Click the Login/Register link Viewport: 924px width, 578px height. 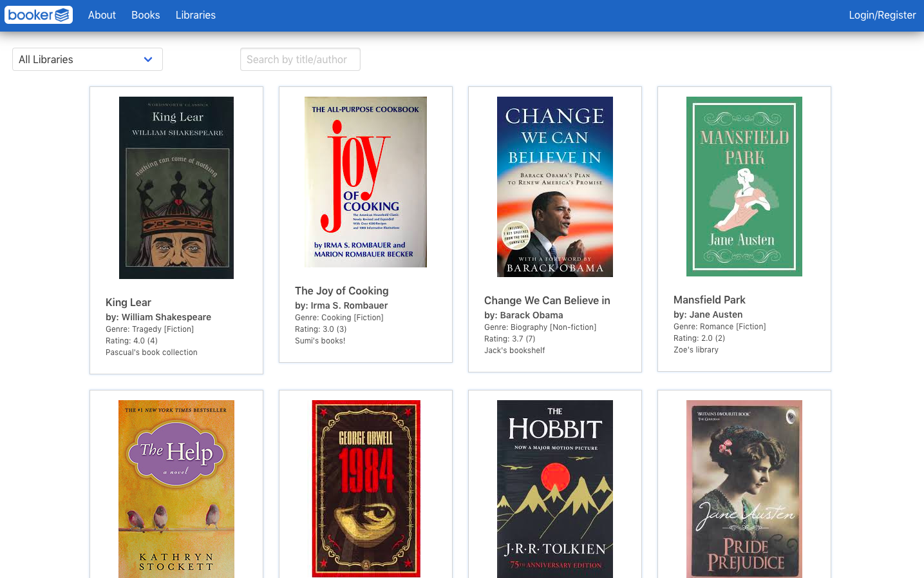(882, 15)
